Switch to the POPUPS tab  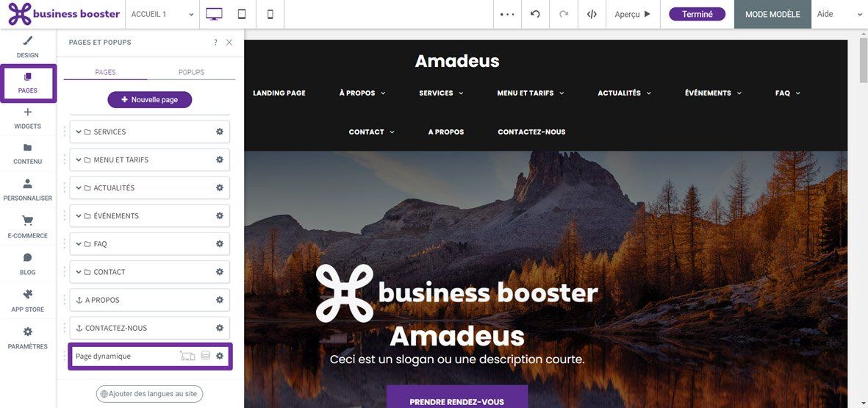pyautogui.click(x=192, y=72)
